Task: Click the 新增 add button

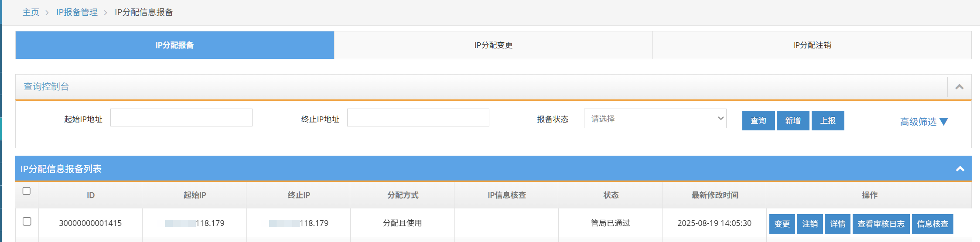Action: point(792,121)
